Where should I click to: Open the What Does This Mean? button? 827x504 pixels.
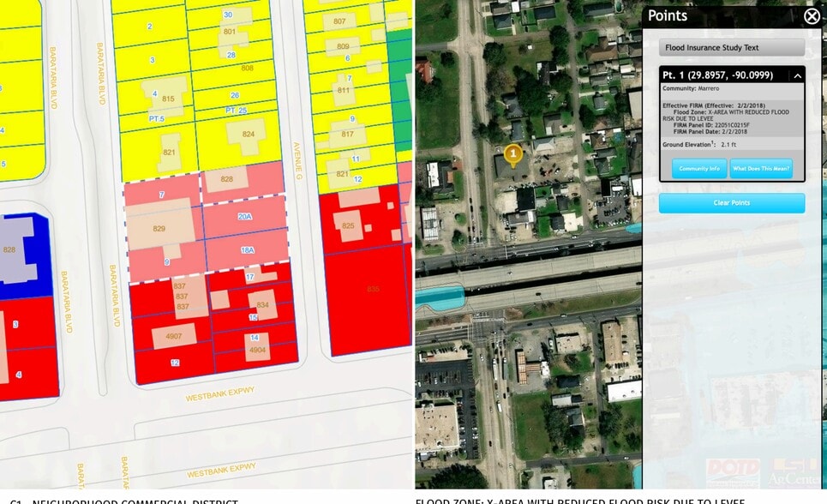pyautogui.click(x=761, y=169)
